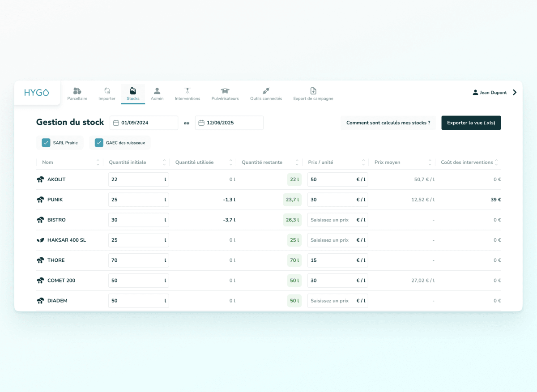The image size is (537, 392).
Task: Go to the Admin tab
Action: click(157, 94)
